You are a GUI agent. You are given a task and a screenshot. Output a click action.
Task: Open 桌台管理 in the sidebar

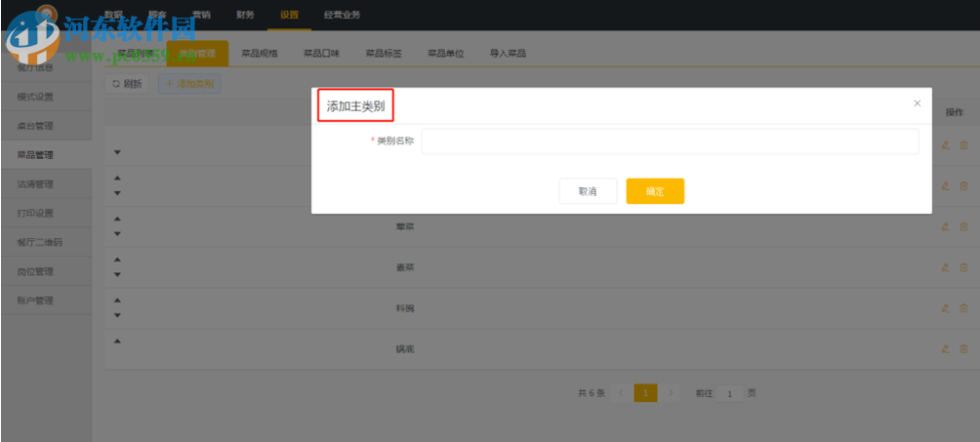46,126
